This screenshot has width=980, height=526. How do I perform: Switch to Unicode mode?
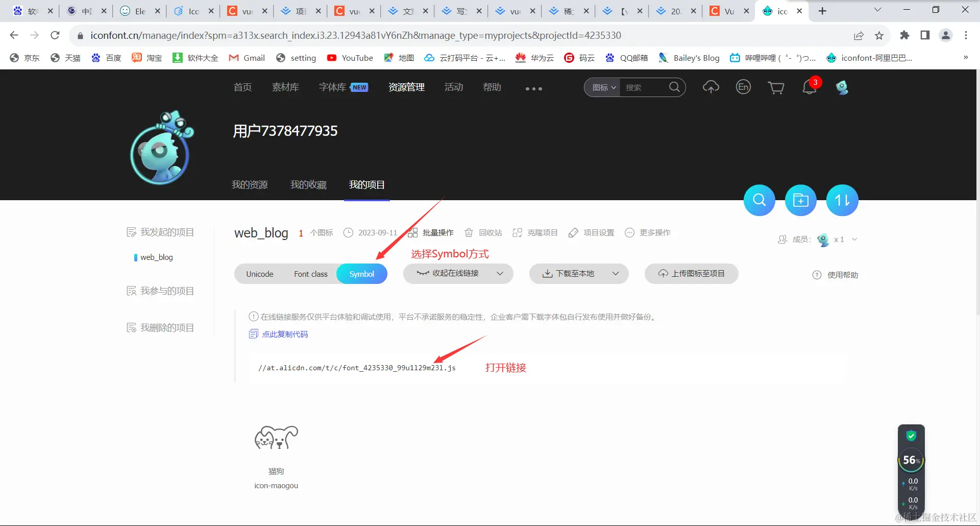tap(259, 274)
